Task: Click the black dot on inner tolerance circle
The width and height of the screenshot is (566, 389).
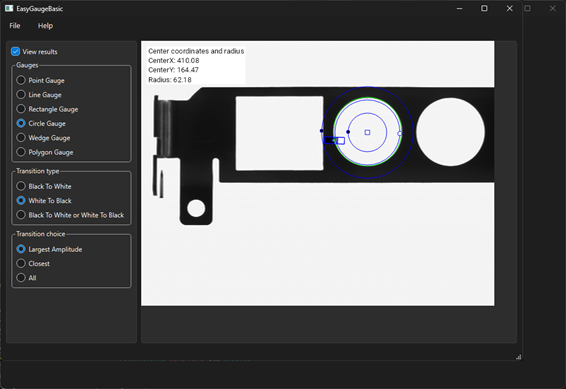Action: click(348, 132)
